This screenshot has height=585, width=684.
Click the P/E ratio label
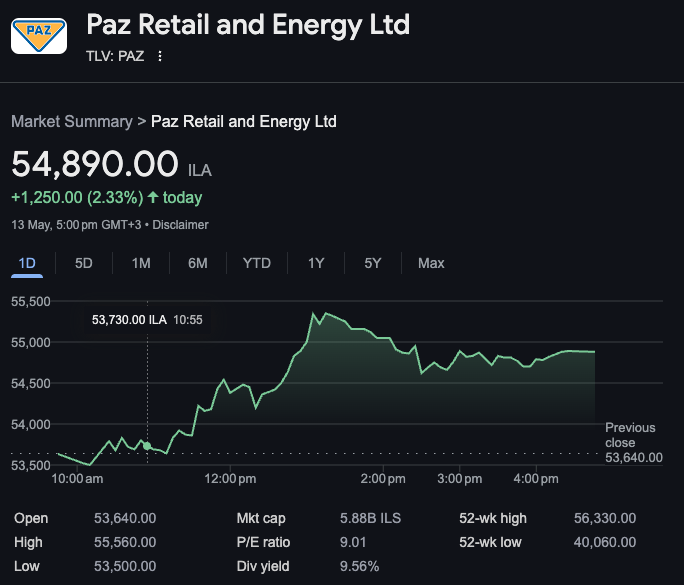263,542
